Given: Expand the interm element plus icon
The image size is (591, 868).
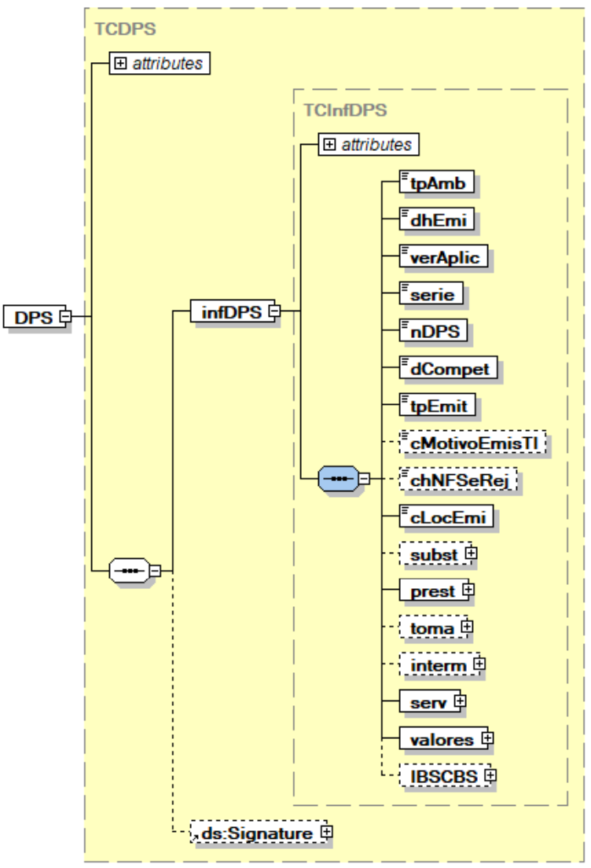Looking at the screenshot, I should [x=479, y=664].
